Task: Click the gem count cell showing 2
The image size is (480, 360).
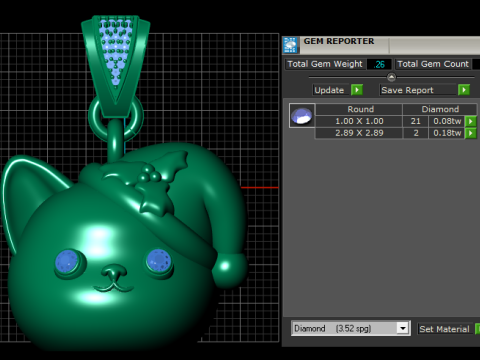Action: coord(416,133)
